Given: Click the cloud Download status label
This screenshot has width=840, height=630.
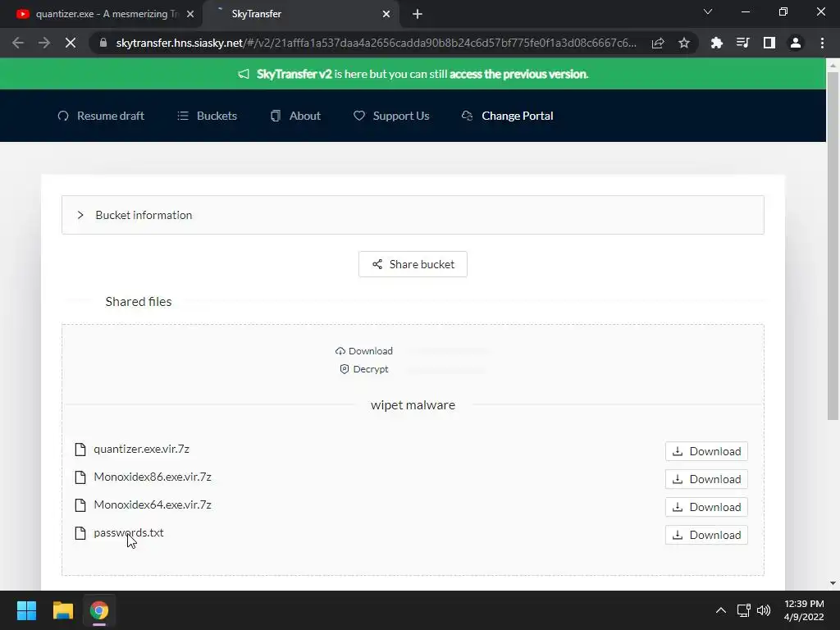Looking at the screenshot, I should 364,351.
